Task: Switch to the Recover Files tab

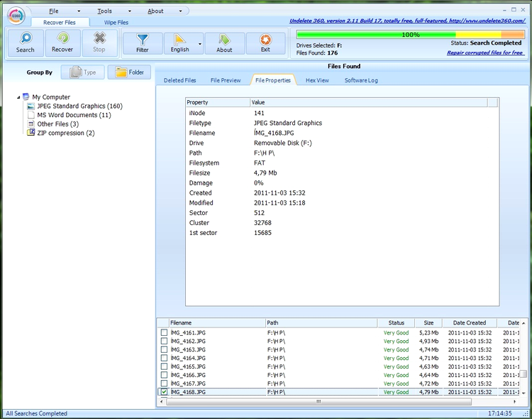Action: click(60, 23)
